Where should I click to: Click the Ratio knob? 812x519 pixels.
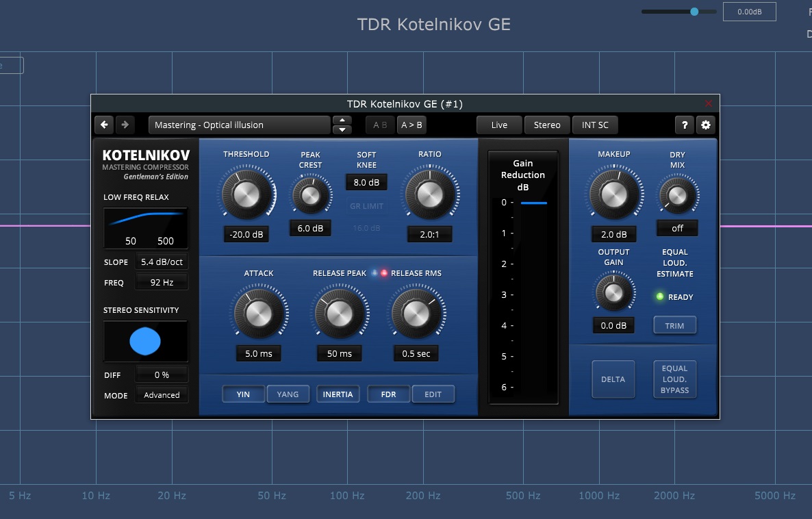430,194
